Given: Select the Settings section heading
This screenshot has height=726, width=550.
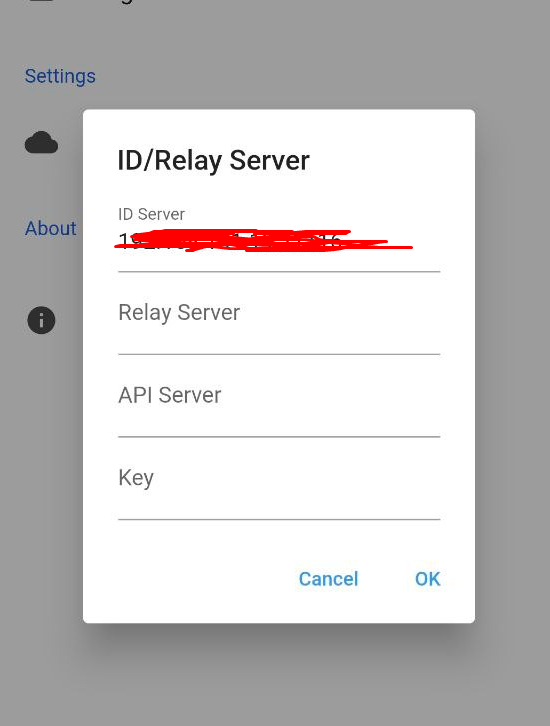Looking at the screenshot, I should [x=60, y=76].
